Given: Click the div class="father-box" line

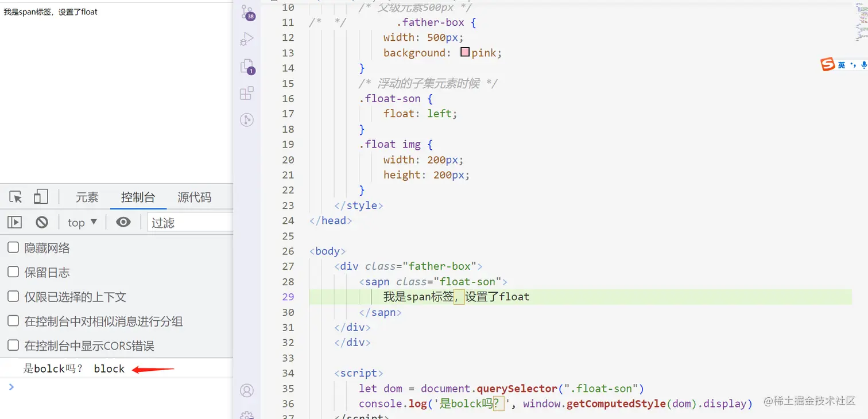Looking at the screenshot, I should coord(408,266).
